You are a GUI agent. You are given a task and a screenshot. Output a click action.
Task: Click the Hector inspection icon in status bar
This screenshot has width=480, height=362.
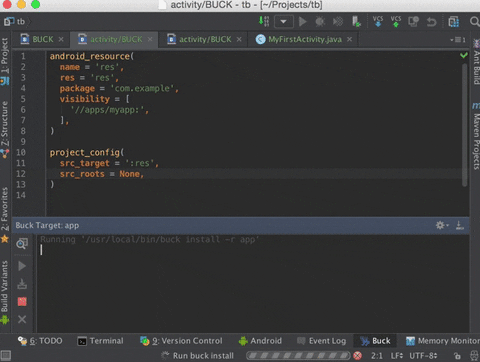pos(474,355)
